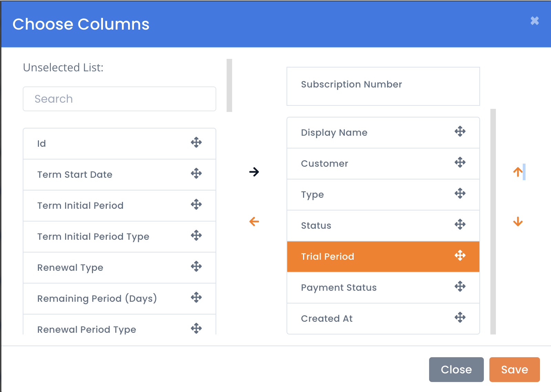Screen dimensions: 551x392
Task: Click the selected list scrollbar
Action: pos(493,221)
